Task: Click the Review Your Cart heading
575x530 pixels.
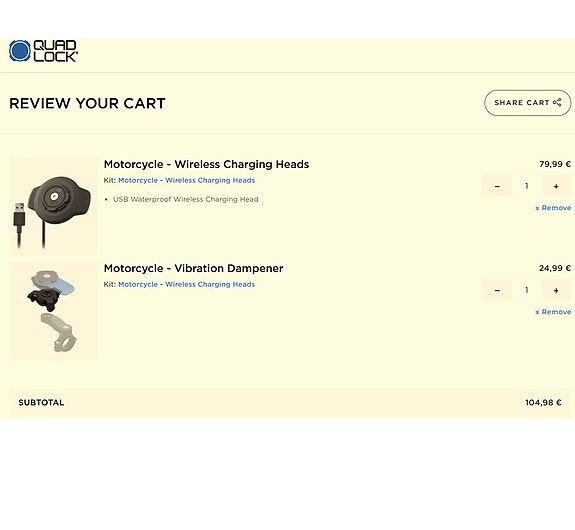Action: click(x=87, y=103)
